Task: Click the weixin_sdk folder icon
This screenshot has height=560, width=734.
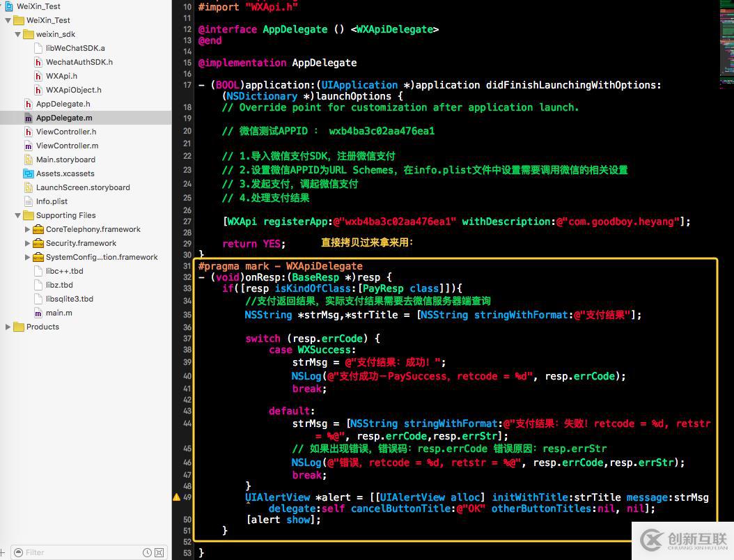Action: click(29, 34)
